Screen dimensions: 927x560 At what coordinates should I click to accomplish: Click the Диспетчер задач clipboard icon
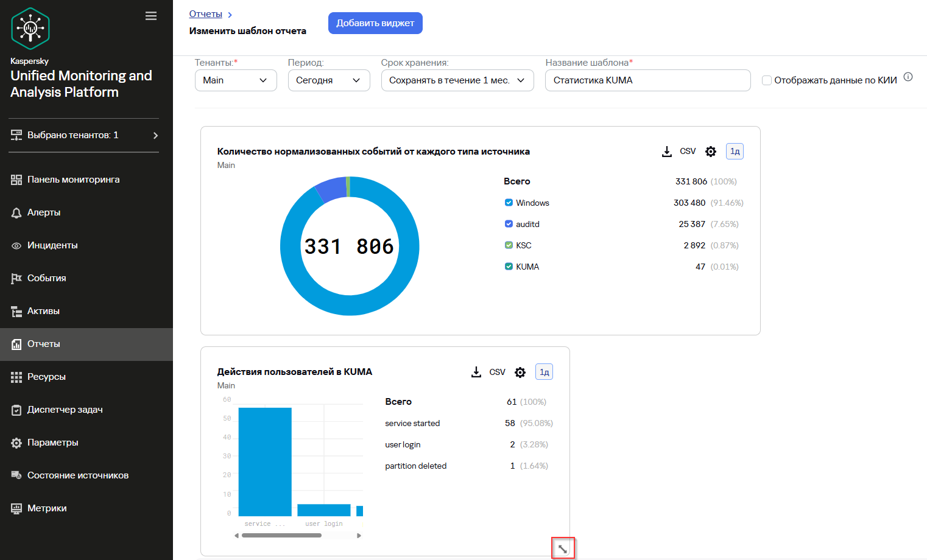[x=16, y=410]
